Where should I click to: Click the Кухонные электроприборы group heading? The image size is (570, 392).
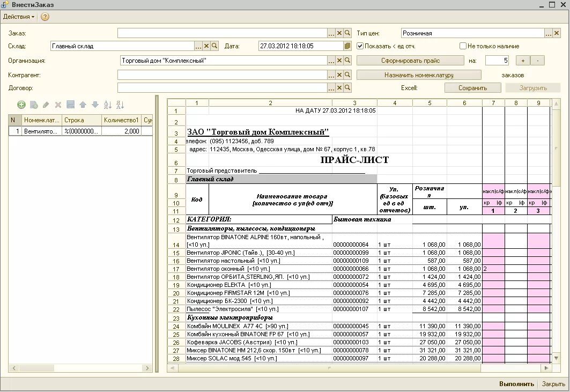(230, 317)
